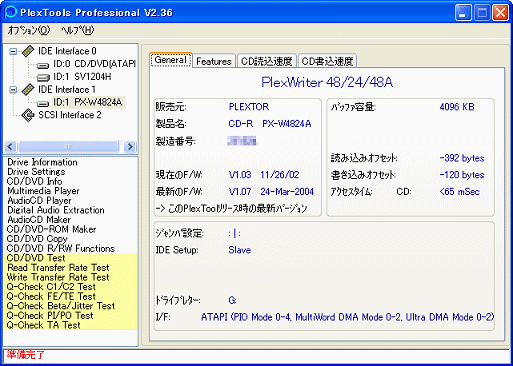This screenshot has height=366, width=513.
Task: Open the CD読込速度 tab
Action: pos(267,61)
